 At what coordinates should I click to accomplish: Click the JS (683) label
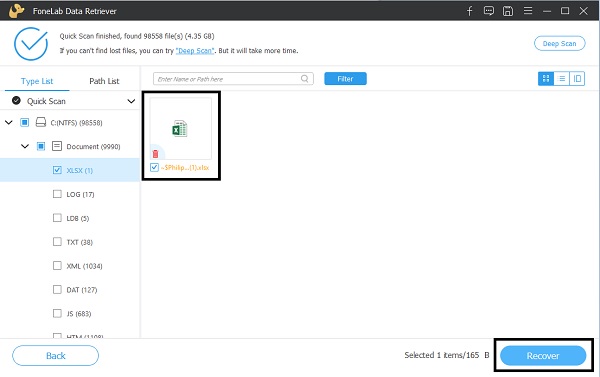(x=79, y=314)
